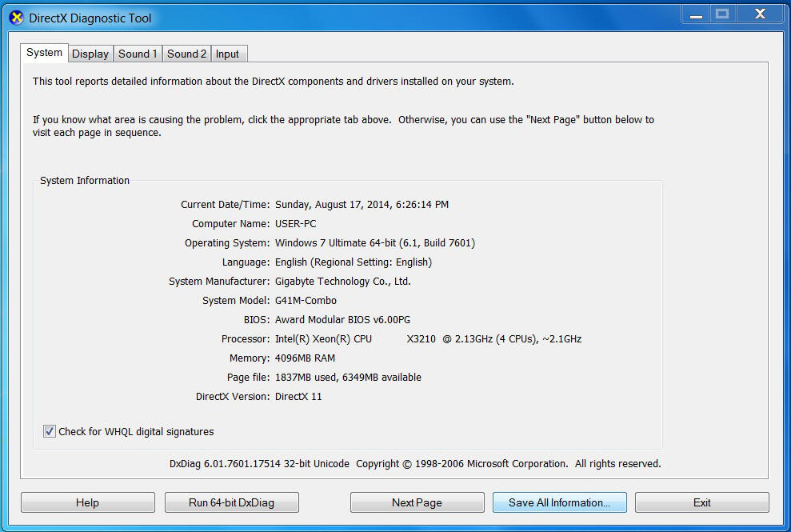This screenshot has width=791, height=532.
Task: Click the Next Page button
Action: click(x=417, y=502)
